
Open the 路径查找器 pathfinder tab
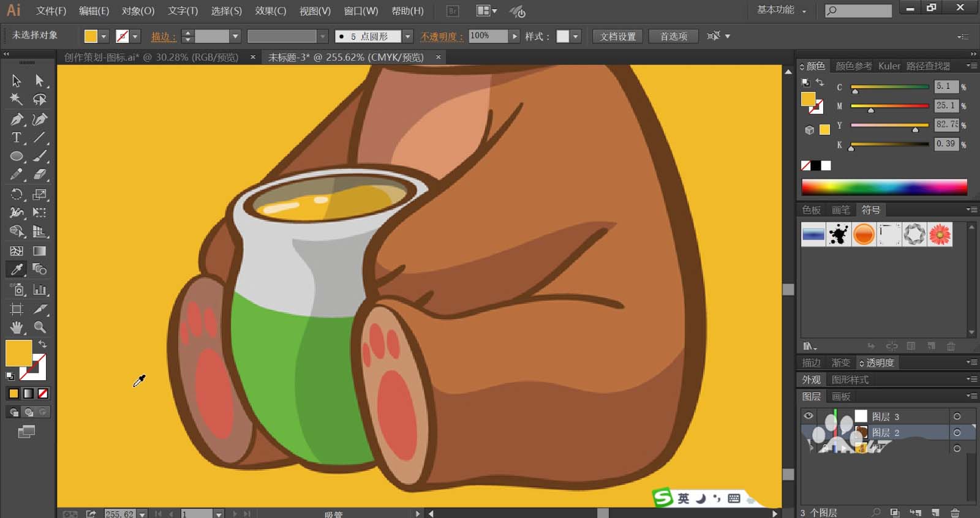[x=928, y=66]
